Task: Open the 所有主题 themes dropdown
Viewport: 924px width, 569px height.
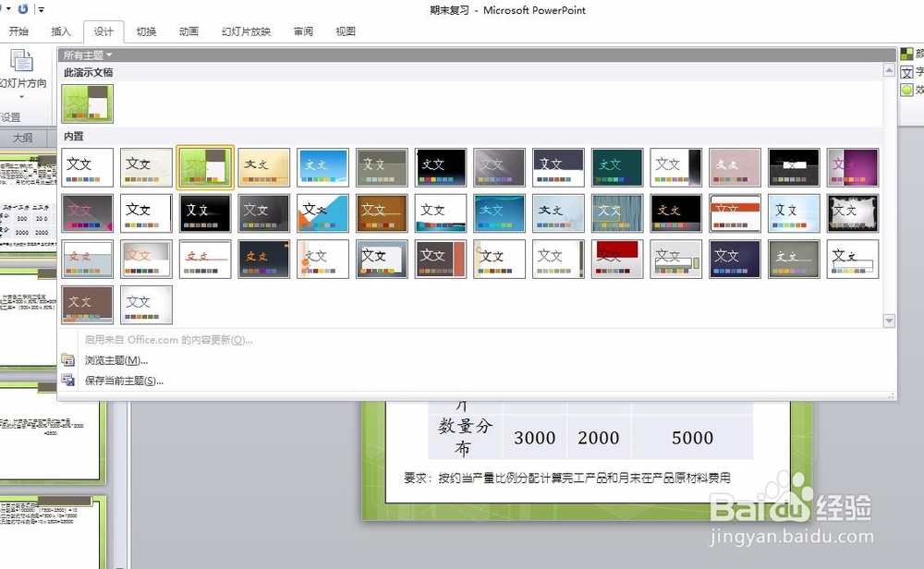Action: point(86,54)
